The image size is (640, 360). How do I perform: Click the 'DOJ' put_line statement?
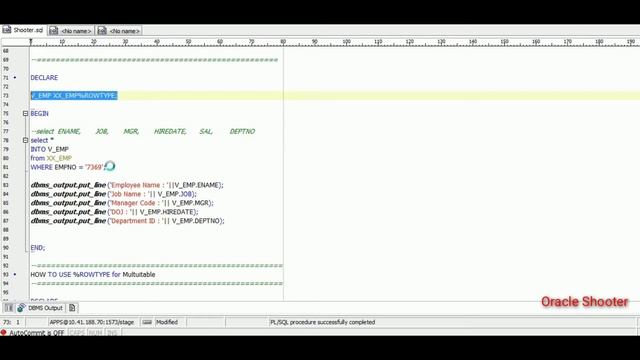114,212
